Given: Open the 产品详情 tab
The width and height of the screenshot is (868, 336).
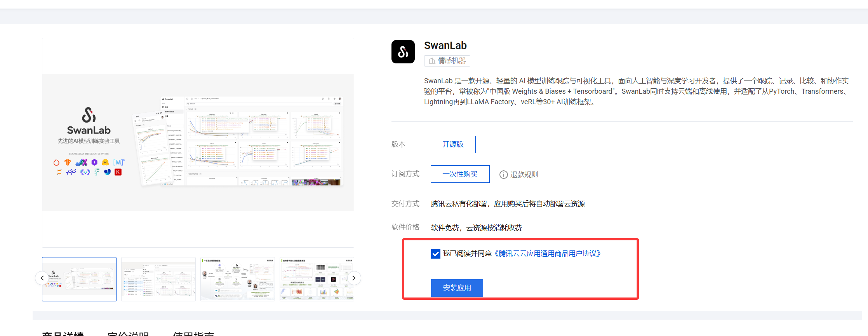Looking at the screenshot, I should [x=63, y=334].
